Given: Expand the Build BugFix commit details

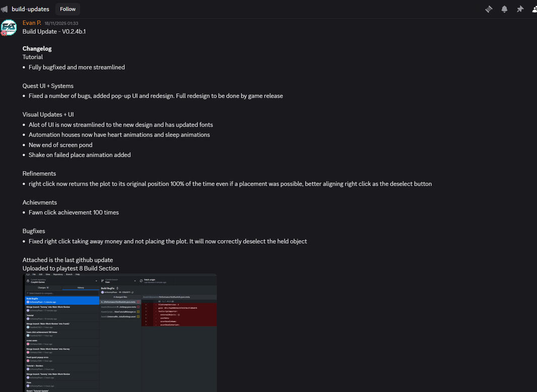Looking at the screenshot, I should pyautogui.click(x=116, y=287).
